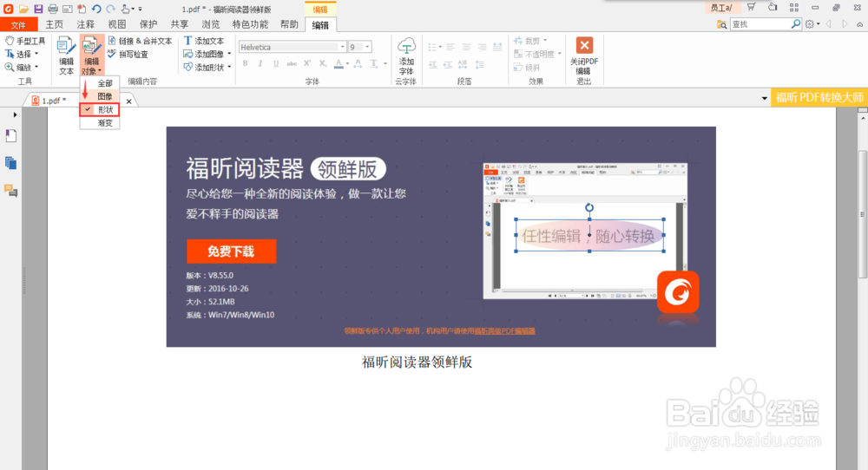Apply Italic formatting
The width and height of the screenshot is (868, 470).
tap(260, 63)
